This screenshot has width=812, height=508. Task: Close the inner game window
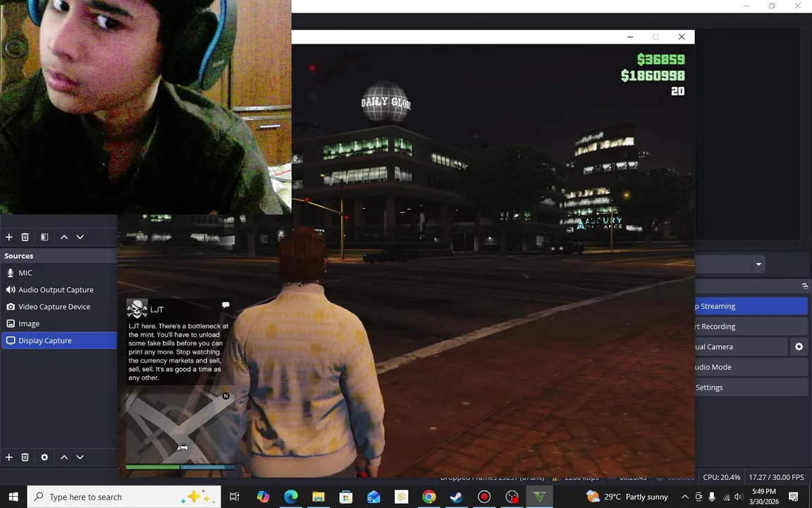(682, 37)
